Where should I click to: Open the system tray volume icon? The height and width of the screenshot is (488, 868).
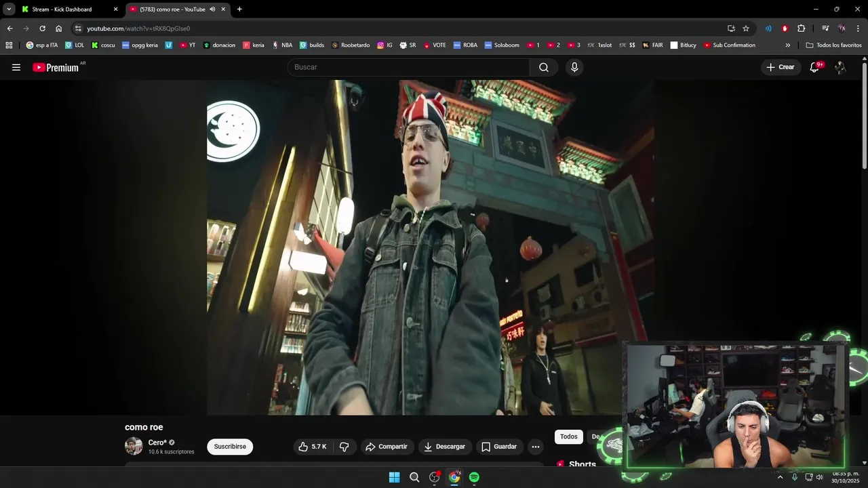click(x=820, y=477)
